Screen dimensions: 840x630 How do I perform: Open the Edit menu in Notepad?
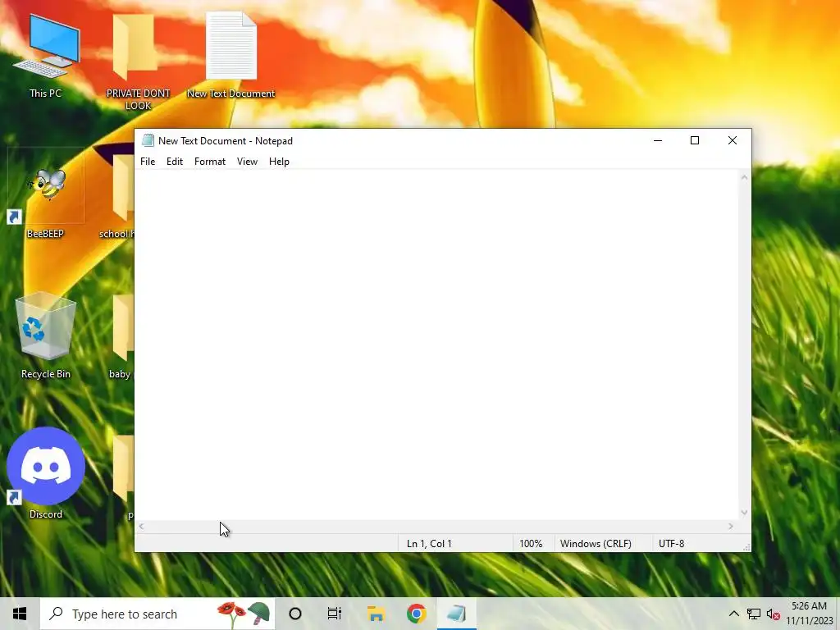(x=175, y=162)
